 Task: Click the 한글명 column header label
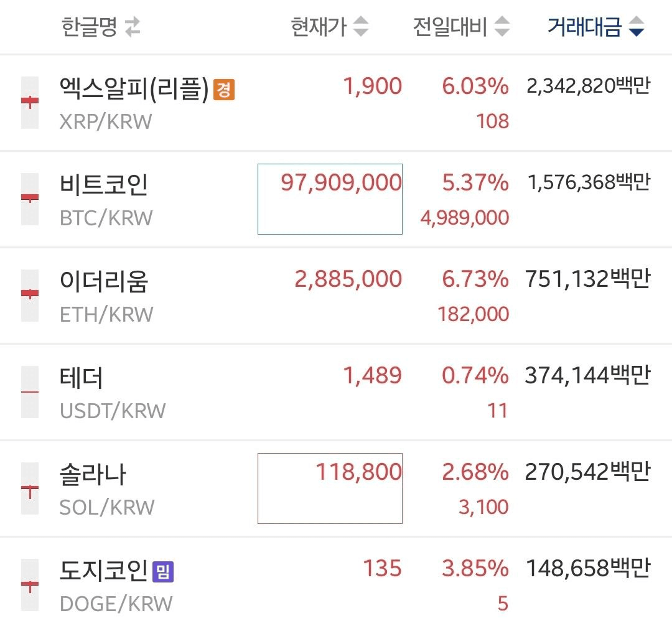pyautogui.click(x=90, y=28)
